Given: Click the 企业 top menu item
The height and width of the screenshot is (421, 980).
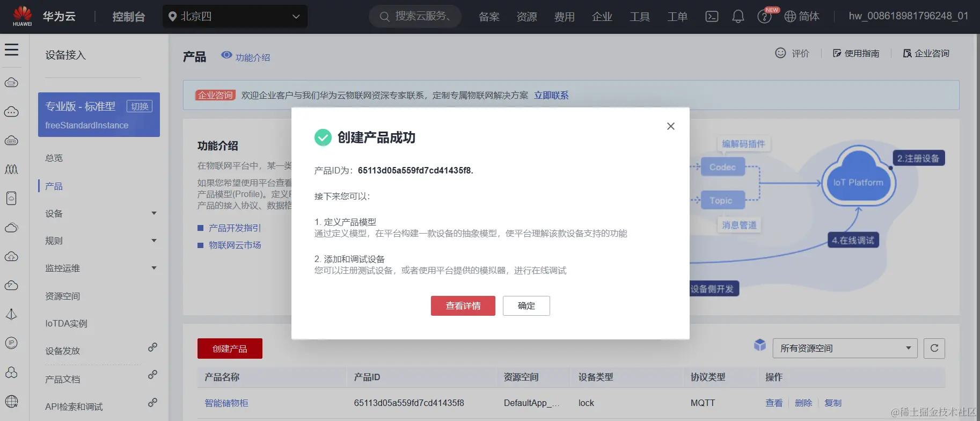Looking at the screenshot, I should pos(602,17).
